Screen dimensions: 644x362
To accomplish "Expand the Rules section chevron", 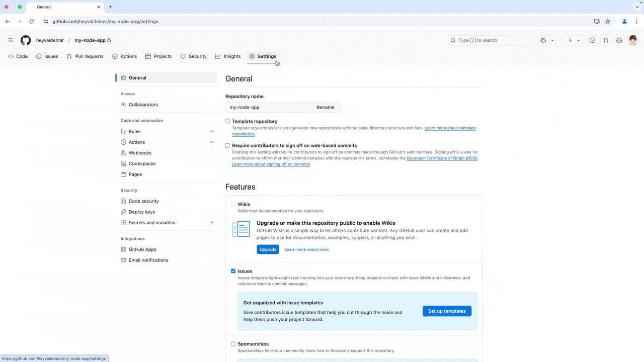I will 212,131.
